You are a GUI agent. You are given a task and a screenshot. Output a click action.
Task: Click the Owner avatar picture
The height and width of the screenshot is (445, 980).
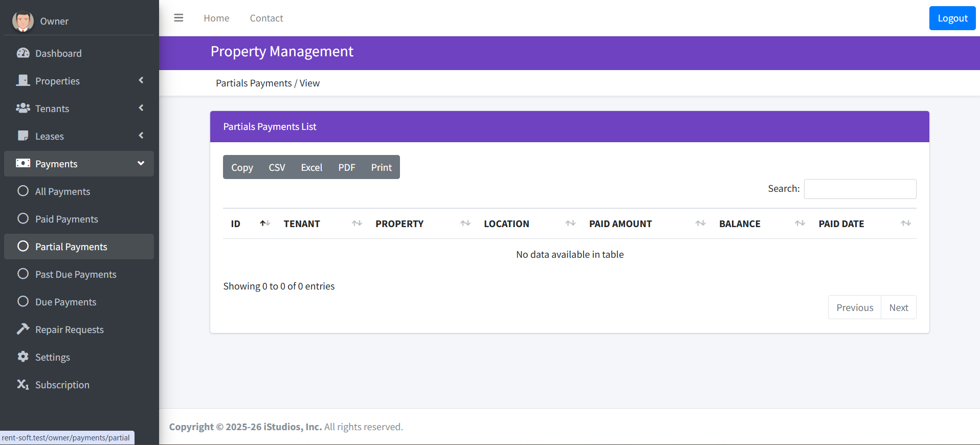pos(23,21)
